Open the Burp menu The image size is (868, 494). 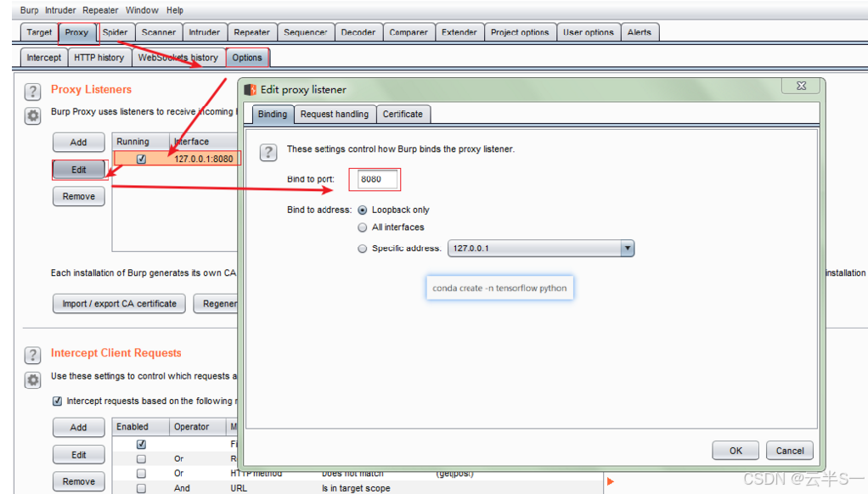pyautogui.click(x=30, y=10)
